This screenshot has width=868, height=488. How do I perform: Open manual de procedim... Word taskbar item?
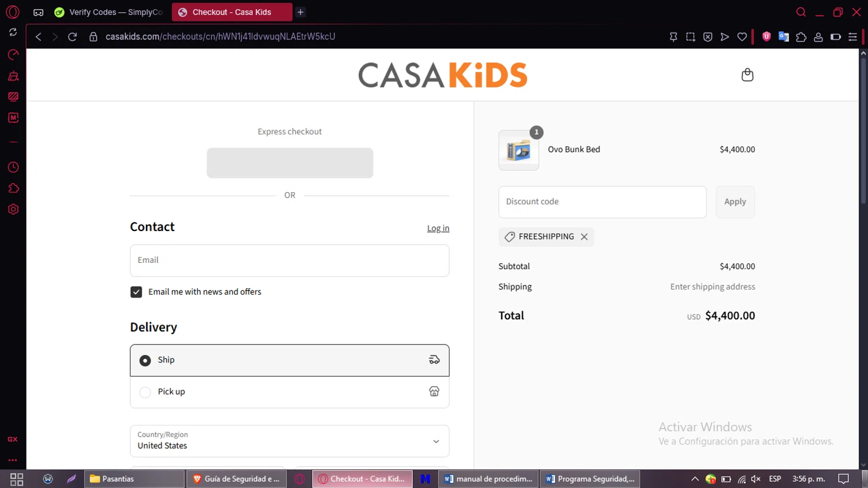(488, 479)
